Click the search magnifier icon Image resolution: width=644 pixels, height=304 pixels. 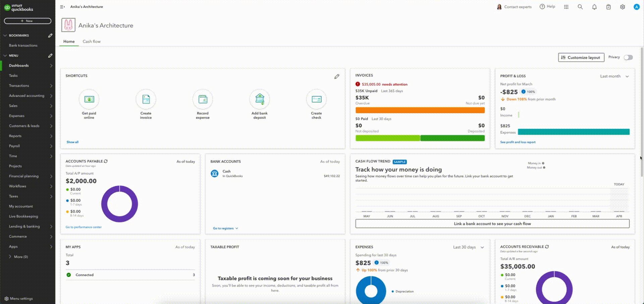click(580, 7)
